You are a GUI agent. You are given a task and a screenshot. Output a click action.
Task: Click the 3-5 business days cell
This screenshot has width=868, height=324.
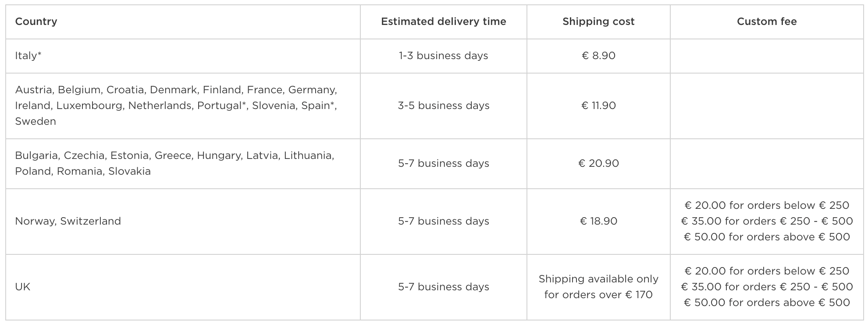(x=444, y=106)
